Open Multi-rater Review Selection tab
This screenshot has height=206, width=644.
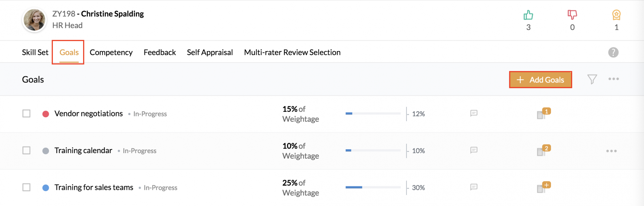tap(292, 52)
